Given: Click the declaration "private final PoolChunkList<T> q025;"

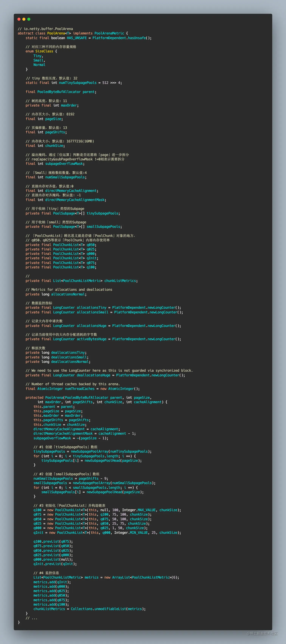Looking at the screenshot, I should (61, 249).
